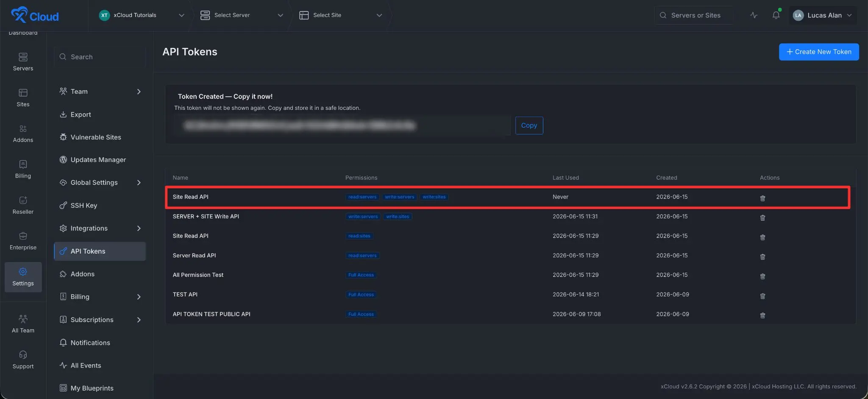This screenshot has height=399, width=868.
Task: Click the settings Search field
Action: pos(100,57)
